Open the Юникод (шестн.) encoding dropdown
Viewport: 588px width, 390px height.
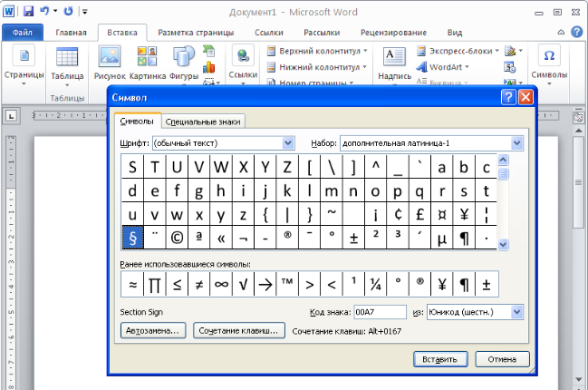click(516, 312)
